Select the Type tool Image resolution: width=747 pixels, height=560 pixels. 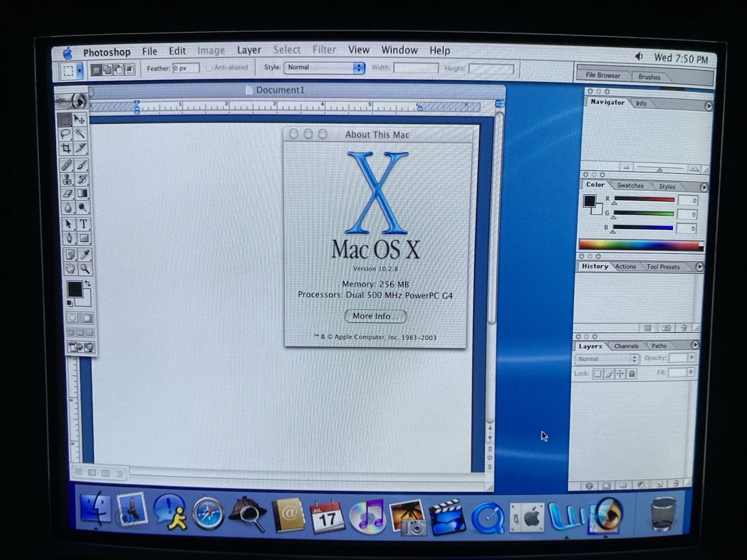84,224
